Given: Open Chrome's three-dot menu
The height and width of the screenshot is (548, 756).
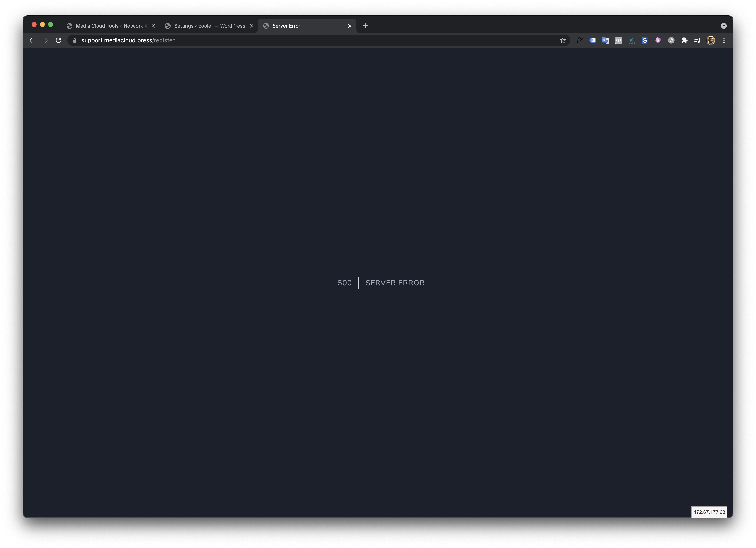Looking at the screenshot, I should (724, 40).
